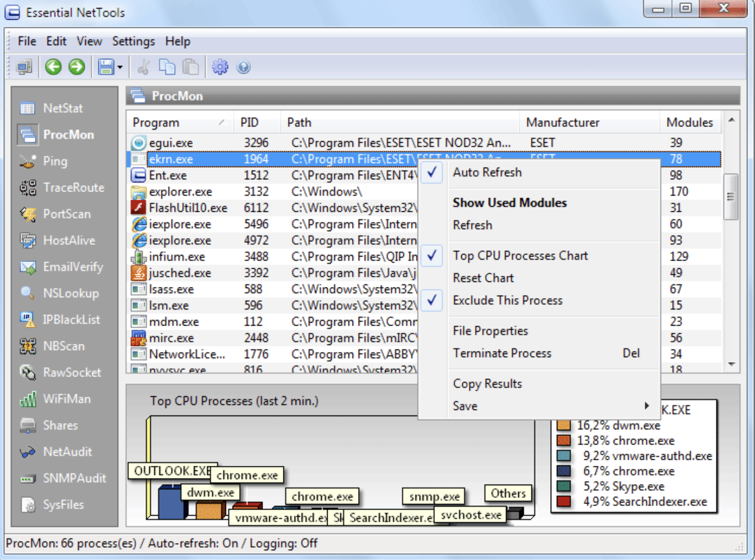Open the NetStat tool in sidebar

point(52,108)
